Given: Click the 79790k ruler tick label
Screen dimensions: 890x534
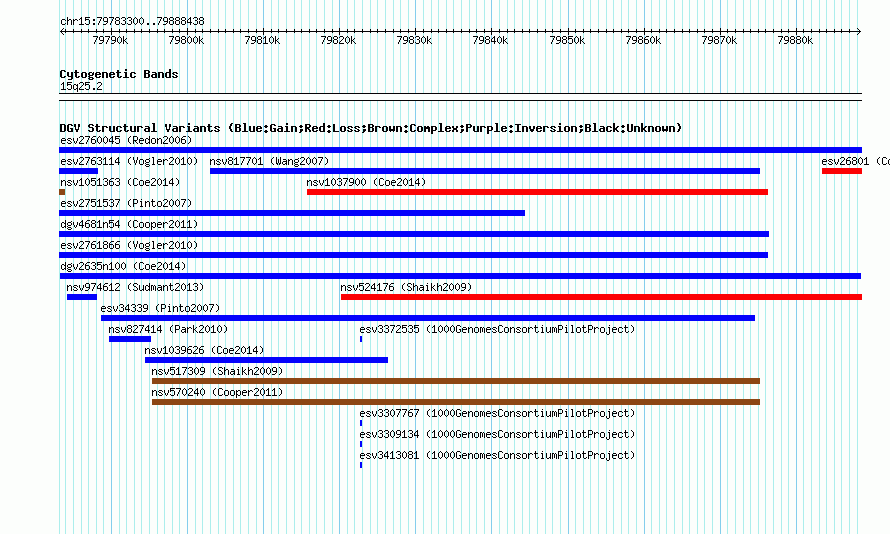Looking at the screenshot, I should [x=110, y=40].
